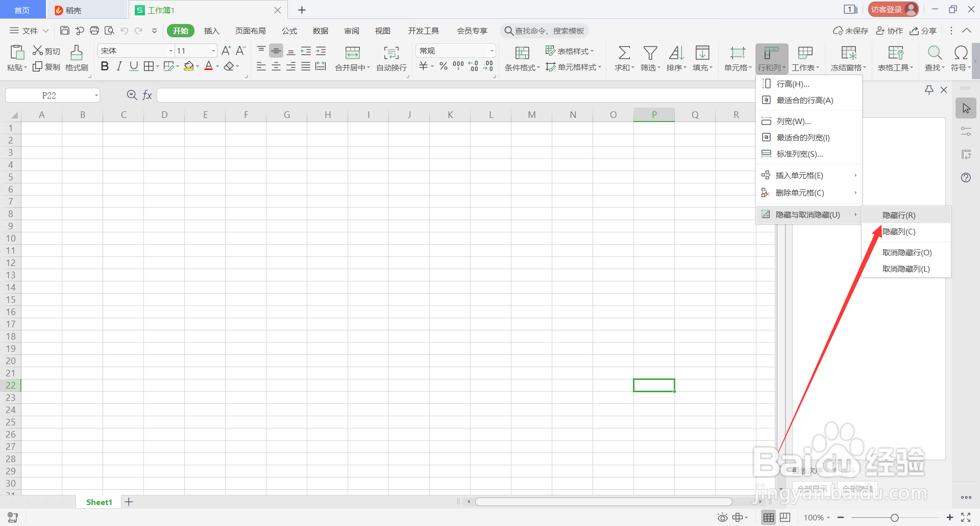
Task: Click the Find (查找) magnifier icon
Action: point(935,53)
